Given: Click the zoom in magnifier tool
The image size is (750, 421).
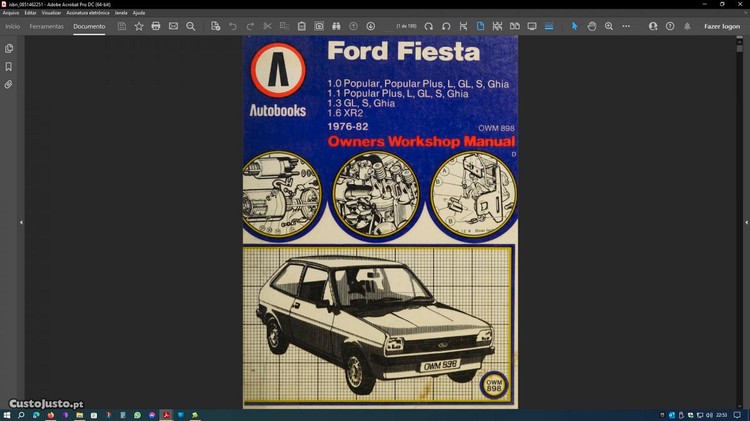Looking at the screenshot, I should pyautogui.click(x=609, y=26).
